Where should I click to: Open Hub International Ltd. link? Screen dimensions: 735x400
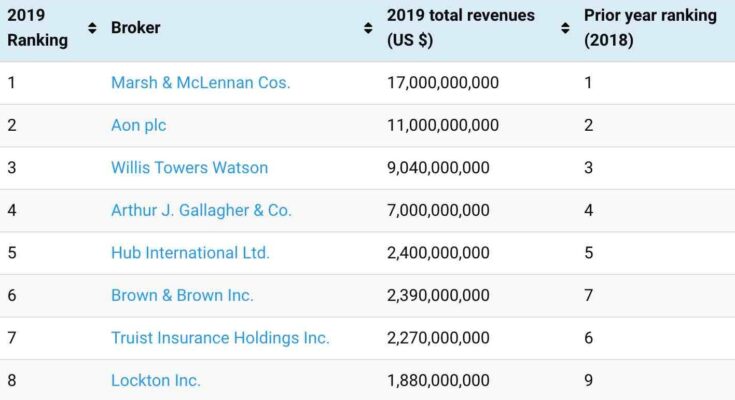coord(190,253)
